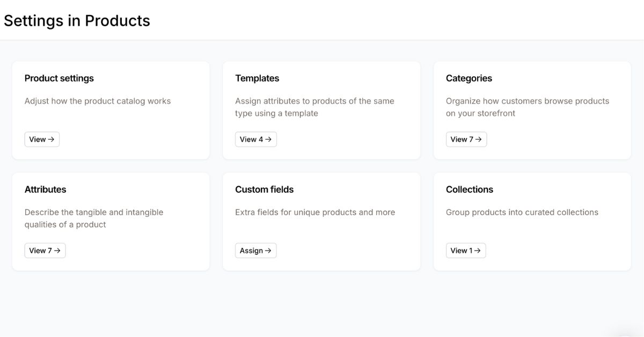This screenshot has height=337, width=644.
Task: Click the arrow icon inside Templates View 4 button
Action: (268, 139)
